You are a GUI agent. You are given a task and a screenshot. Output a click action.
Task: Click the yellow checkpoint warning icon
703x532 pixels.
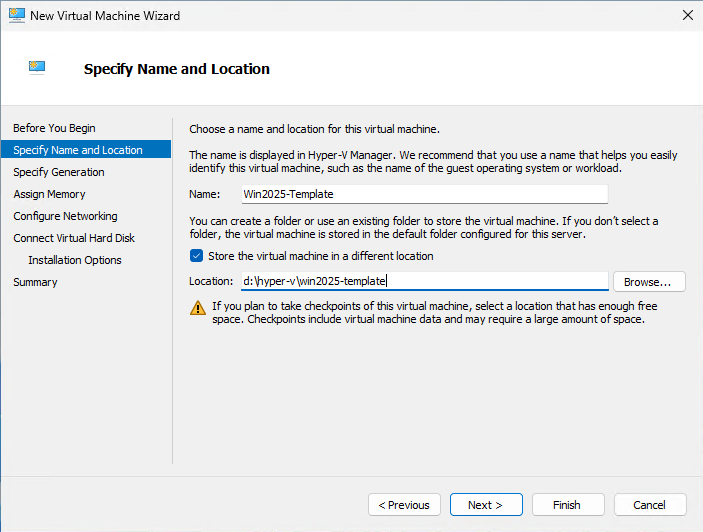coord(198,308)
